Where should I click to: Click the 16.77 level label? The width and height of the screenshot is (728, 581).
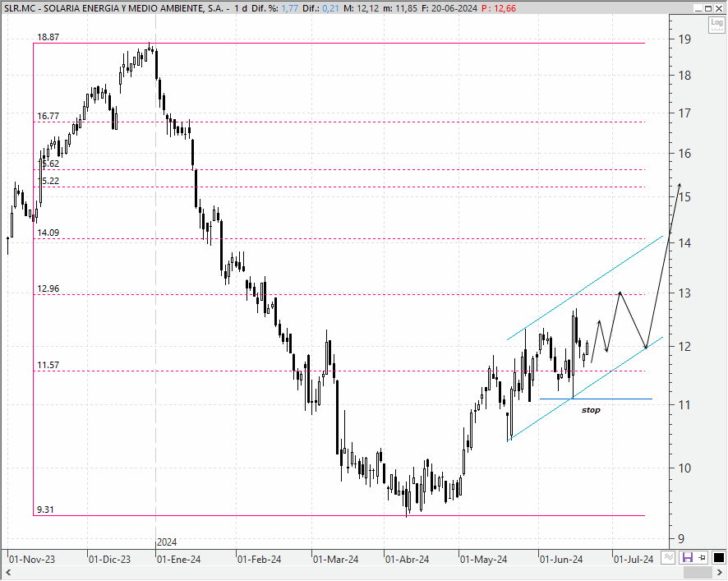pyautogui.click(x=48, y=116)
